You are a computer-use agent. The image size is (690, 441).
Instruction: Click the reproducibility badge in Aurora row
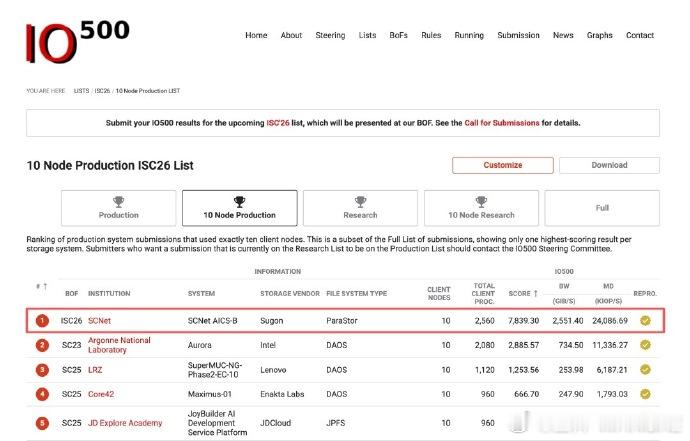pos(645,345)
